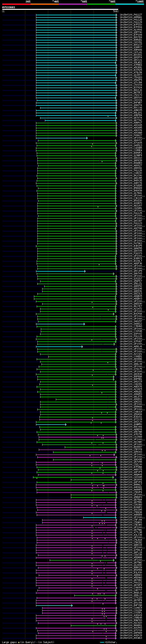Select the UniRef100_C5ME45 hit label
Viewport: 146px width, 644px height.
tap(131, 618)
